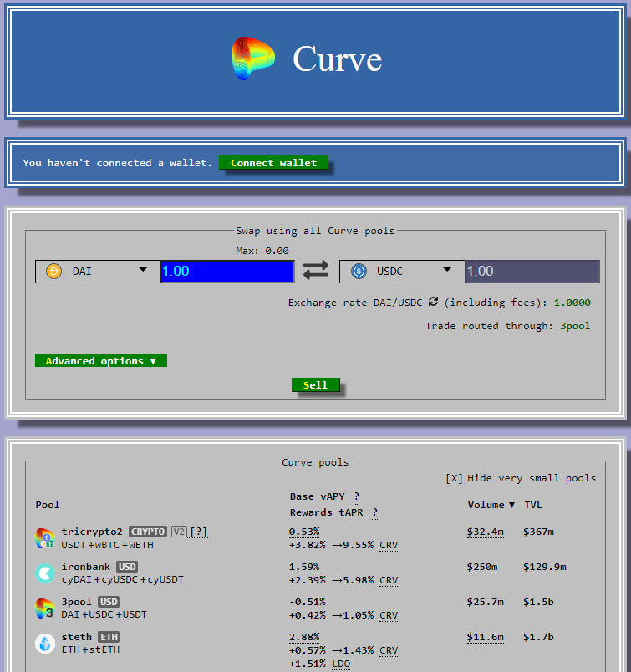Toggle Hide very small pools checkbox
The height and width of the screenshot is (672, 631).
tap(454, 478)
